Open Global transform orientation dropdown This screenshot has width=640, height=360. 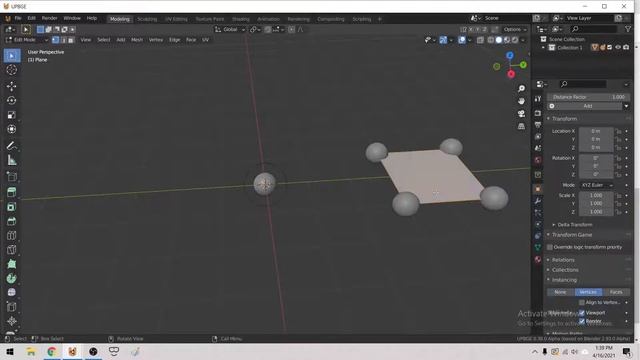[x=230, y=29]
